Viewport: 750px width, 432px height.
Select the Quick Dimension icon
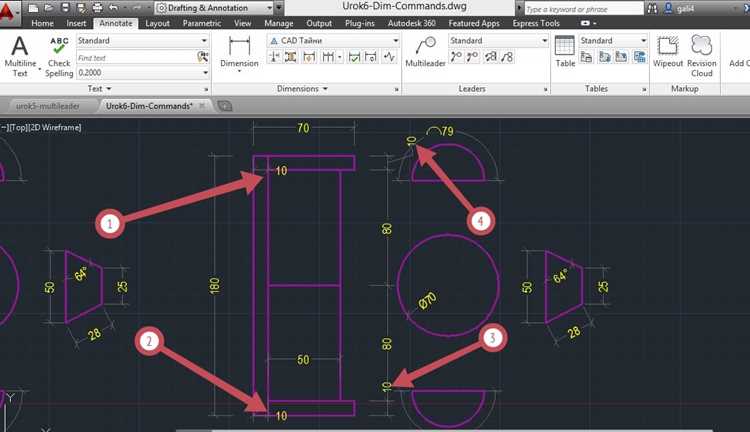(x=309, y=57)
